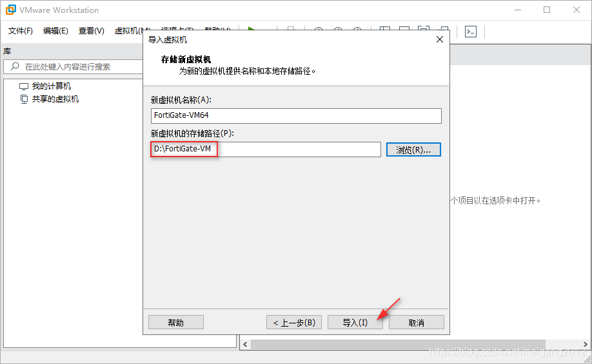Click the 库 panel header label

[x=7, y=52]
